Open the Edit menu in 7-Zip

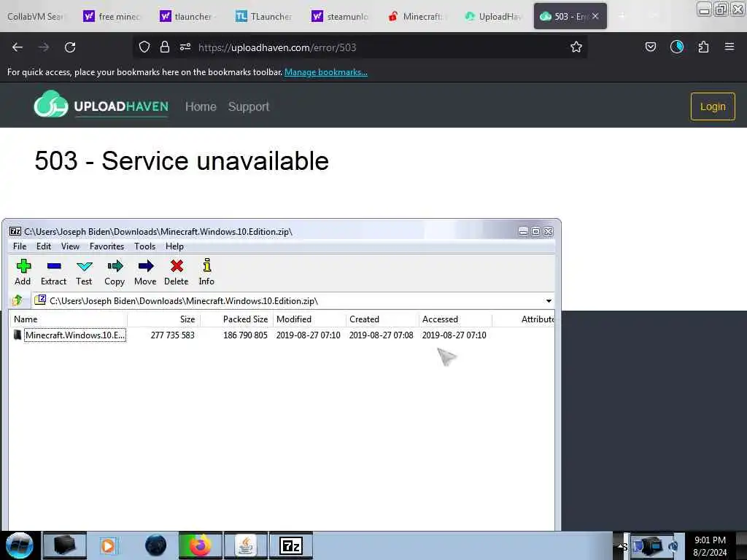[43, 246]
